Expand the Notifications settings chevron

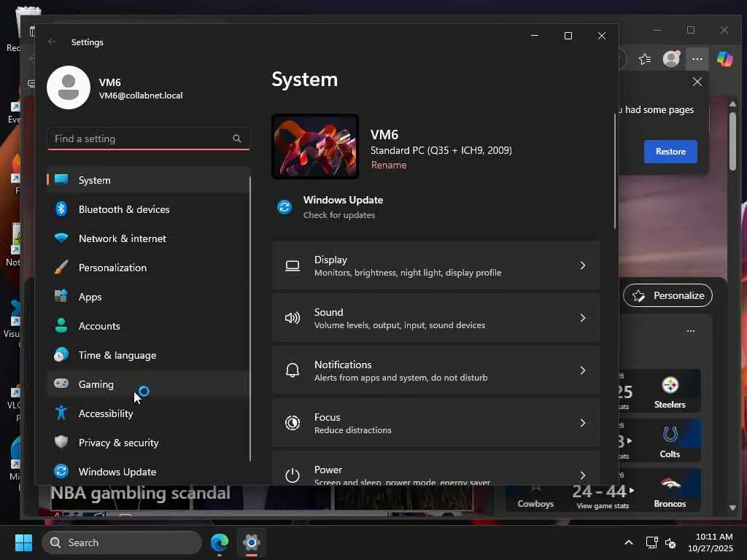583,370
